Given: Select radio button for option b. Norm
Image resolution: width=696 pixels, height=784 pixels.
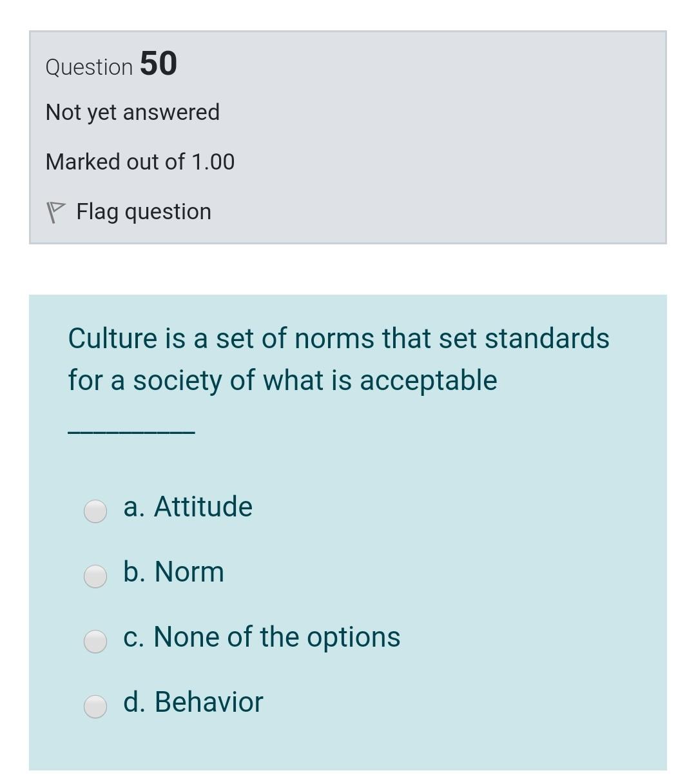Looking at the screenshot, I should pyautogui.click(x=95, y=577).
